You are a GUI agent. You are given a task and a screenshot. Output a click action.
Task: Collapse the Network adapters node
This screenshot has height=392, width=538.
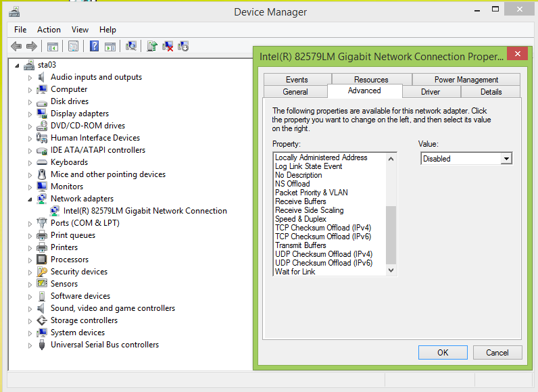30,199
